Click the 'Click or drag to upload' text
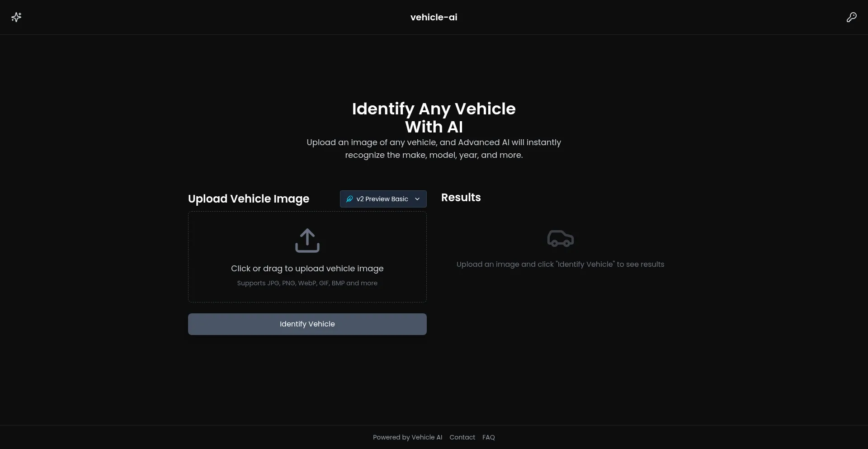868x449 pixels. point(307,269)
